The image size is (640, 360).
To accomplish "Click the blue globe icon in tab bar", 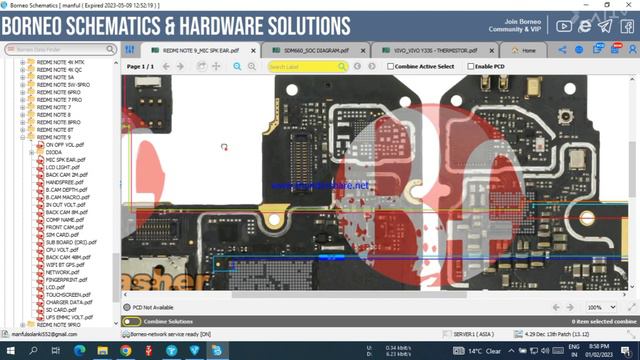I will pos(579,50).
